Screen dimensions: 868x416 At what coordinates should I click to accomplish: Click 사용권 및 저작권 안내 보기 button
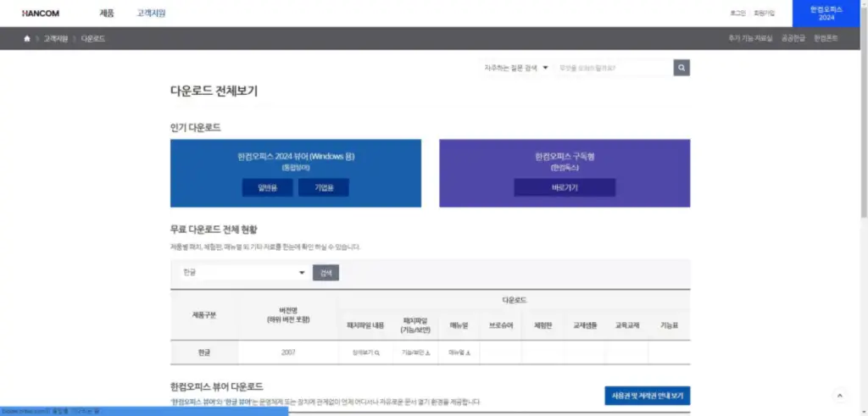click(x=647, y=396)
